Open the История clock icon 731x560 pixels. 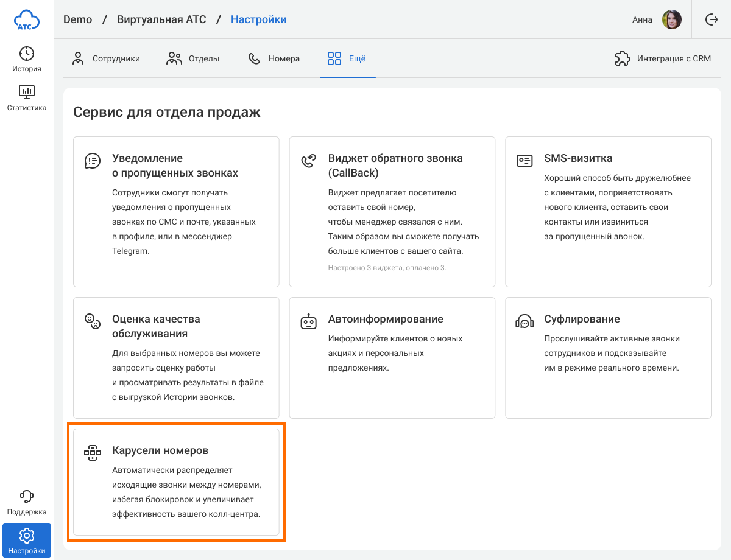pos(27,54)
